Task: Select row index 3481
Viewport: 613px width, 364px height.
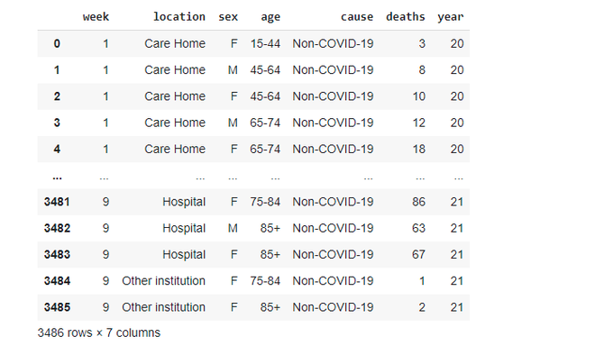Action: (57, 202)
